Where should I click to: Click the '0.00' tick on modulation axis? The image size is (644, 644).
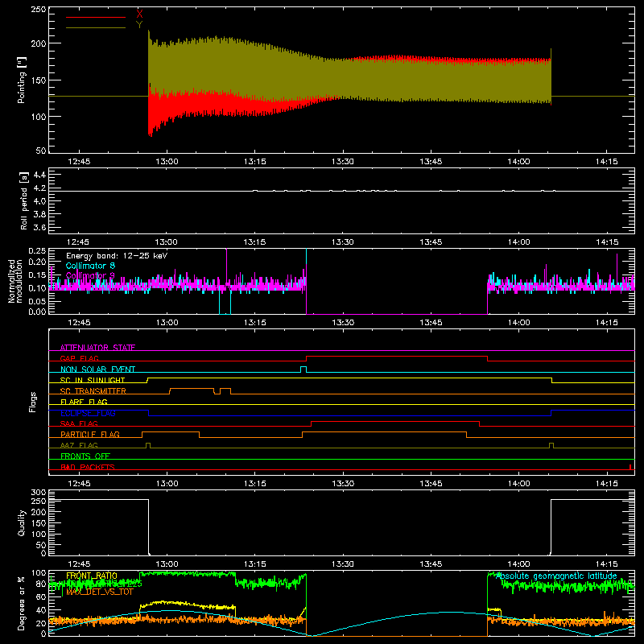(37, 312)
